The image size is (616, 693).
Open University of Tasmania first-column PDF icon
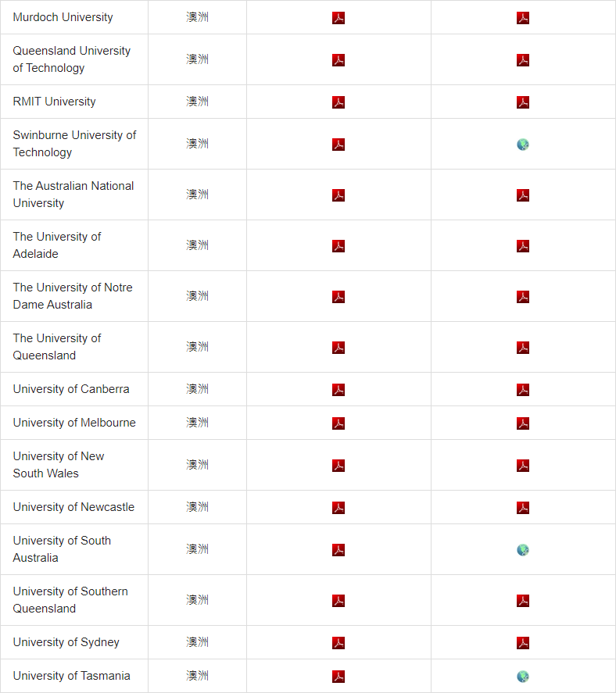(338, 677)
